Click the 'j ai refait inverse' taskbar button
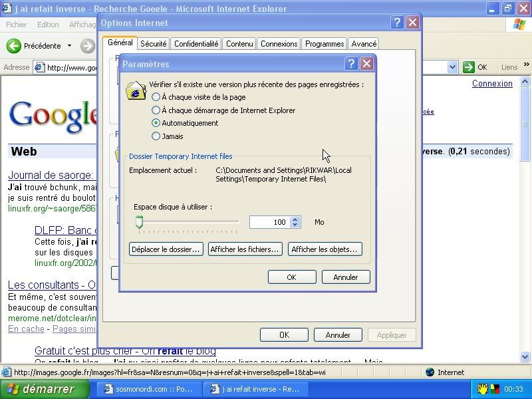 coord(255,389)
